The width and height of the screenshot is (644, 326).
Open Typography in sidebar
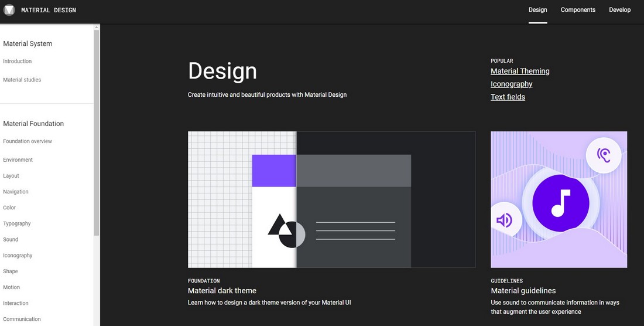17,223
